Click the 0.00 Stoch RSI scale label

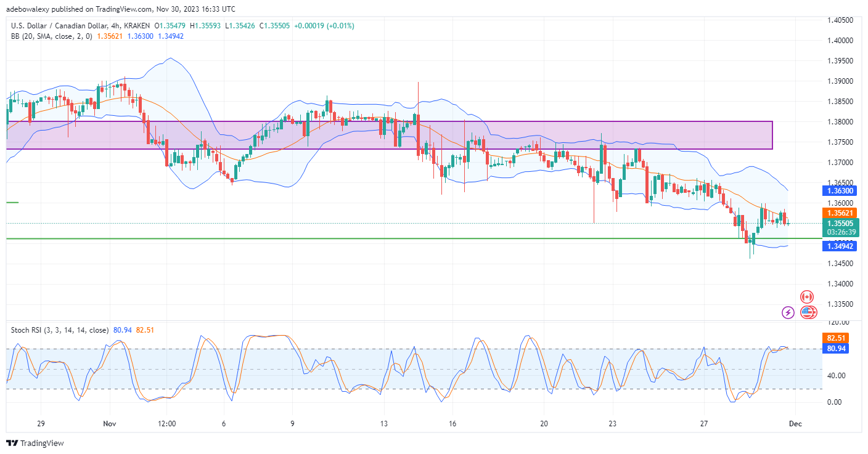point(833,402)
